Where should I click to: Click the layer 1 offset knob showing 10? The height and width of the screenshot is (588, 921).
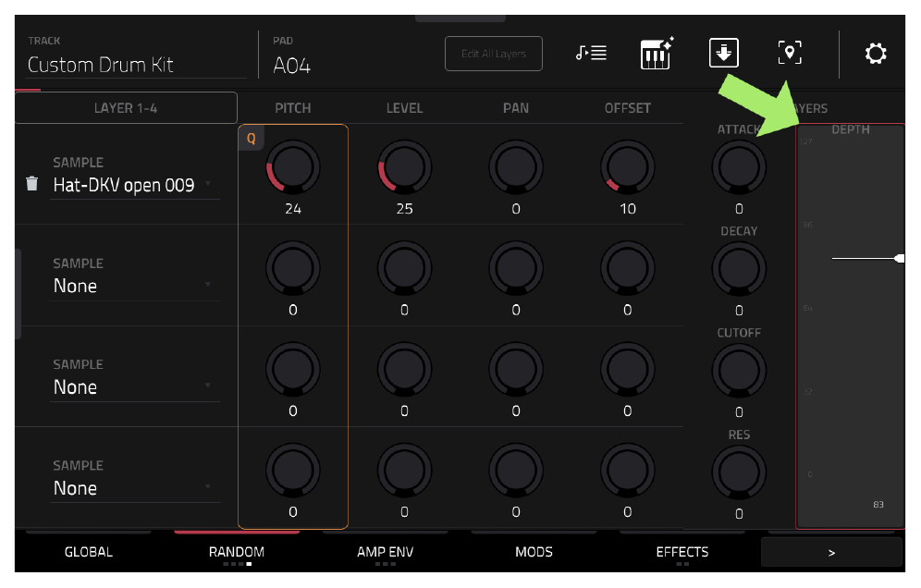tap(627, 167)
